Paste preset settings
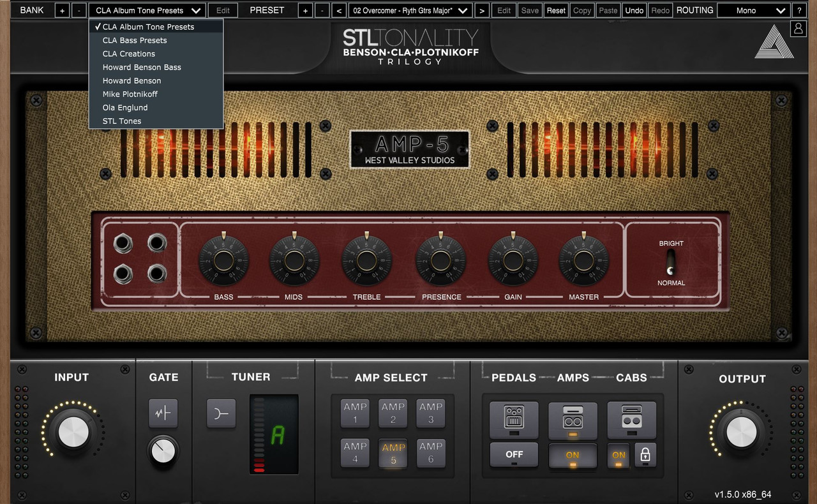The width and height of the screenshot is (817, 504). coord(608,10)
